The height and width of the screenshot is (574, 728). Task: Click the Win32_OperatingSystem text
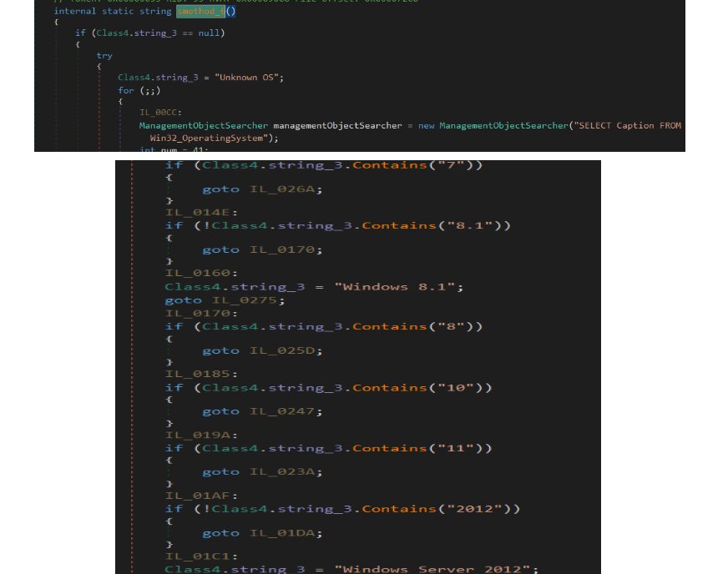click(x=210, y=138)
